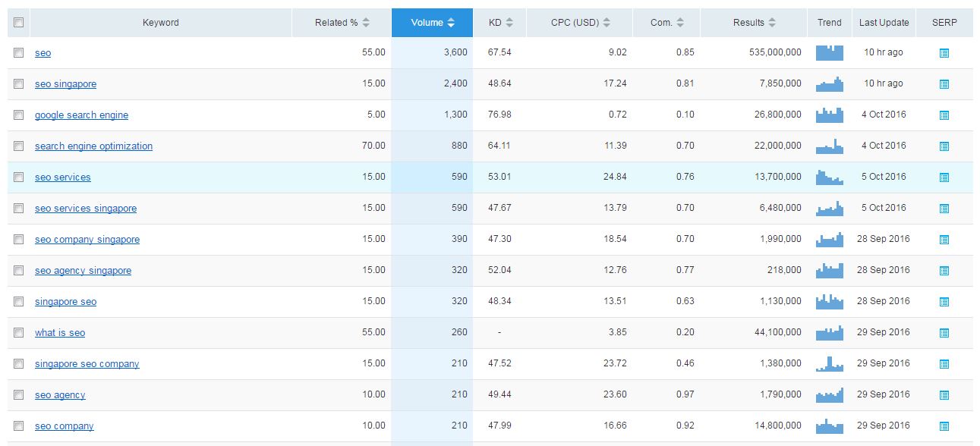980x446 pixels.
Task: View trend chart for singapore seo company
Action: pyautogui.click(x=830, y=363)
